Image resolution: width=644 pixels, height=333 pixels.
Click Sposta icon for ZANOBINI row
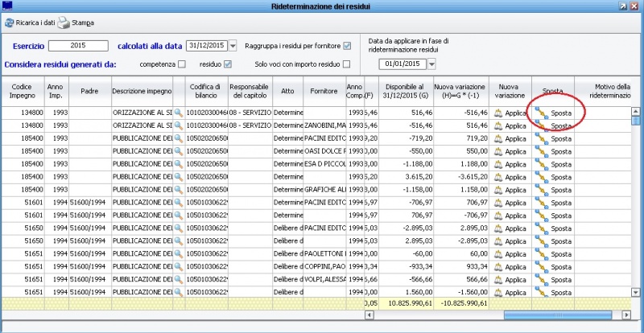click(542, 126)
